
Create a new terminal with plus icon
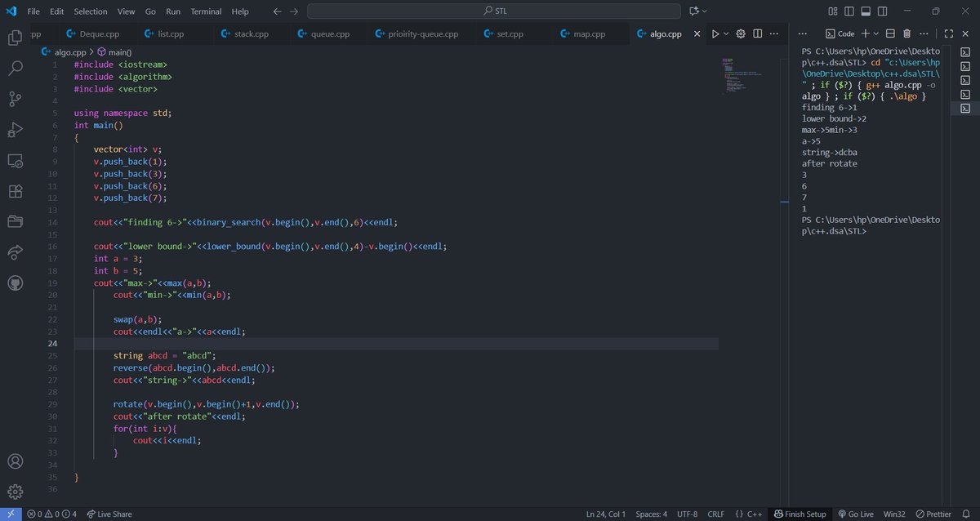(x=865, y=33)
